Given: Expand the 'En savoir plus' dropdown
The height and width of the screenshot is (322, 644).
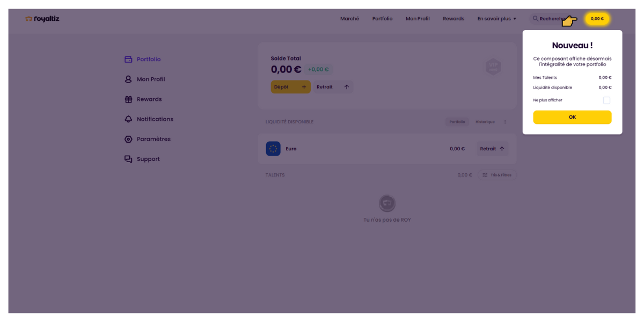Looking at the screenshot, I should point(496,19).
